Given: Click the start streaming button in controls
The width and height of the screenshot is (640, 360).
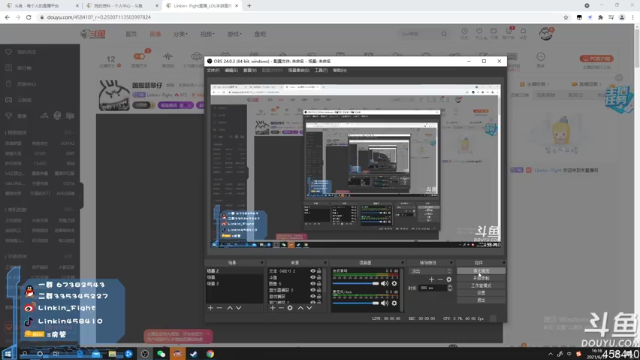Looking at the screenshot, I should [x=481, y=271].
